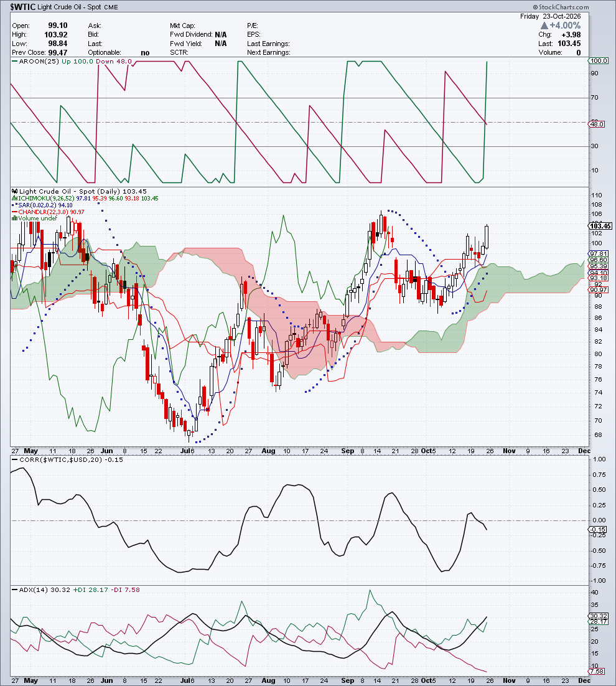616x686 pixels.
Task: Click the SCTR label
Action: tap(179, 52)
